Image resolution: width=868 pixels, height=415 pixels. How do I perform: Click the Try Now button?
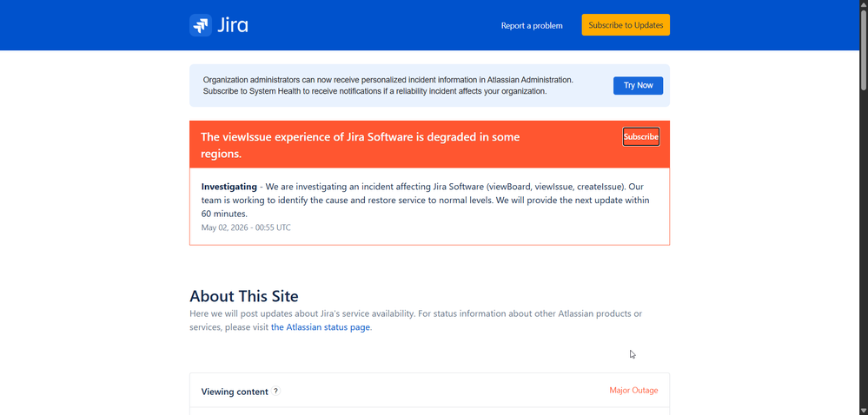point(638,85)
